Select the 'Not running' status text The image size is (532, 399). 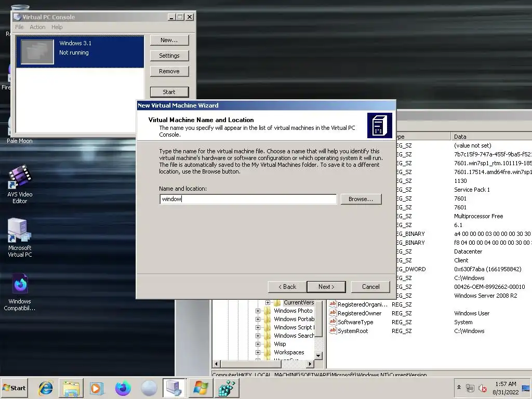point(74,52)
